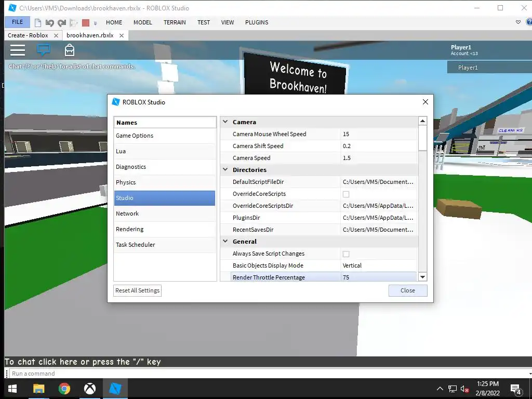Enable the OverrideCoreScripts checkbox

coord(345,194)
